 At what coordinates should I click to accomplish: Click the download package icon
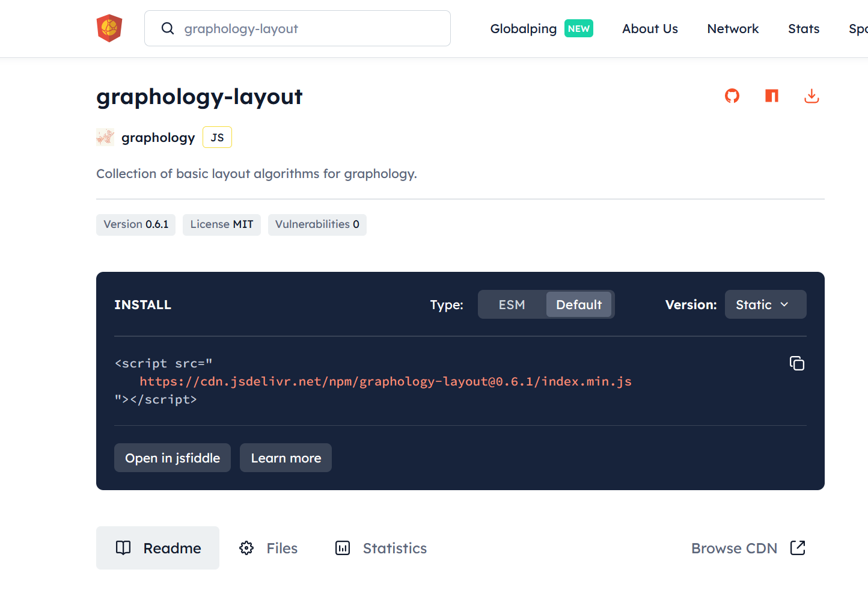point(811,96)
